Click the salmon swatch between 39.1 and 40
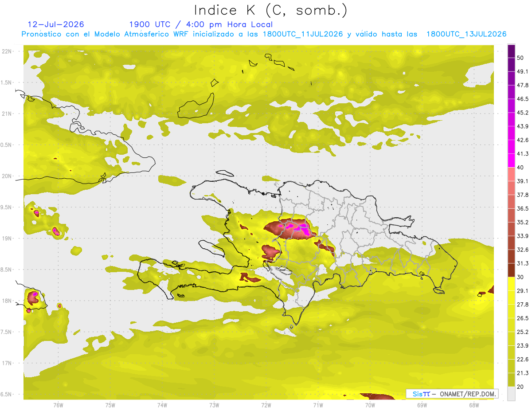 point(511,174)
